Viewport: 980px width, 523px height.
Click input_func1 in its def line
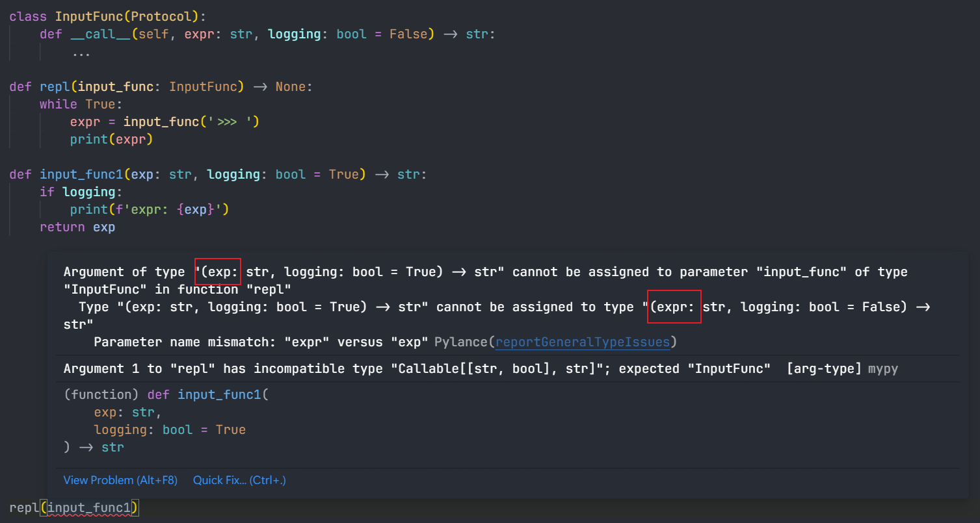click(81, 174)
